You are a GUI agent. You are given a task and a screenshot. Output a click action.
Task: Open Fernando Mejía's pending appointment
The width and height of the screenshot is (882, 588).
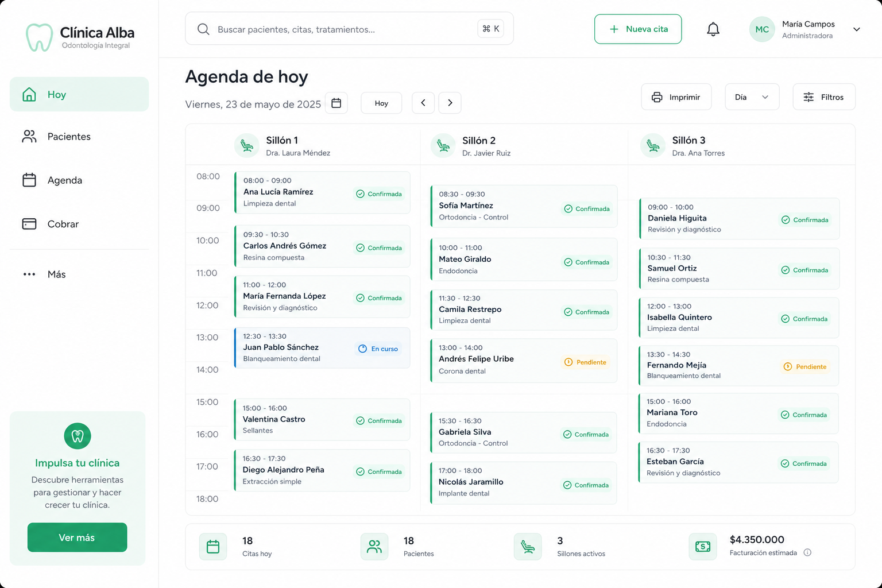(738, 365)
